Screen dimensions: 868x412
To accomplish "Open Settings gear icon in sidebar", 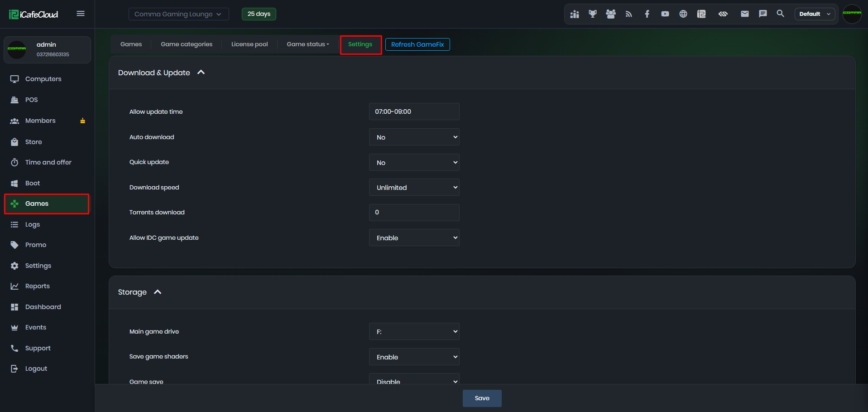I will 14,266.
